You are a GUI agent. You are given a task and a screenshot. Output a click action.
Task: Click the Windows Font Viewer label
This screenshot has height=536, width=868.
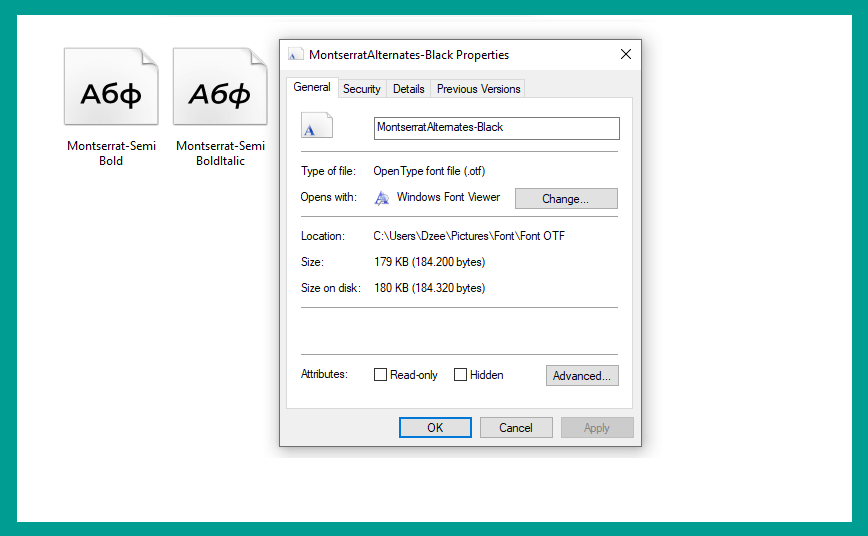pyautogui.click(x=448, y=197)
